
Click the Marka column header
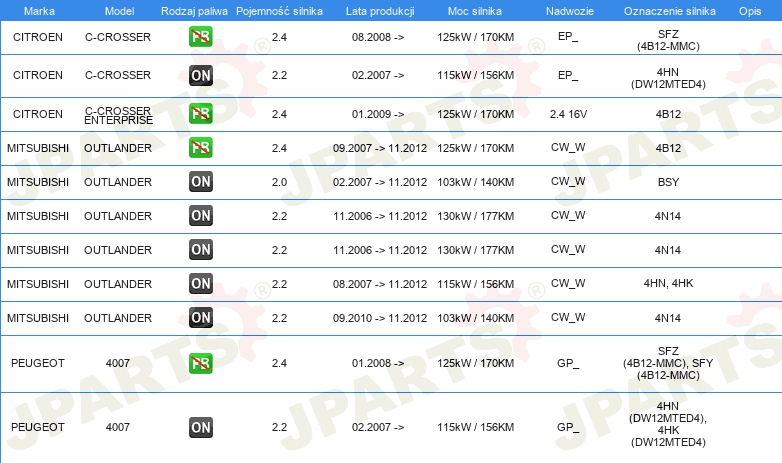tap(39, 11)
